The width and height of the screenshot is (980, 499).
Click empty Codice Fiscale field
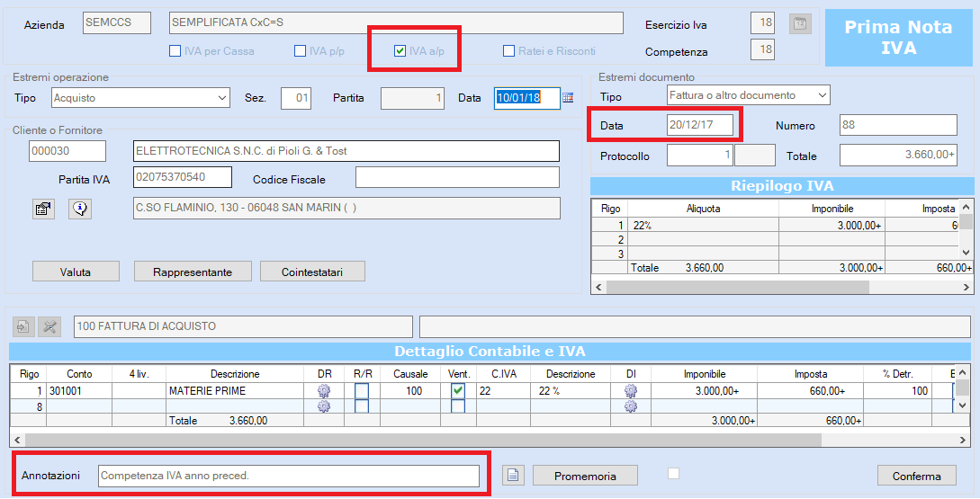[x=457, y=177]
